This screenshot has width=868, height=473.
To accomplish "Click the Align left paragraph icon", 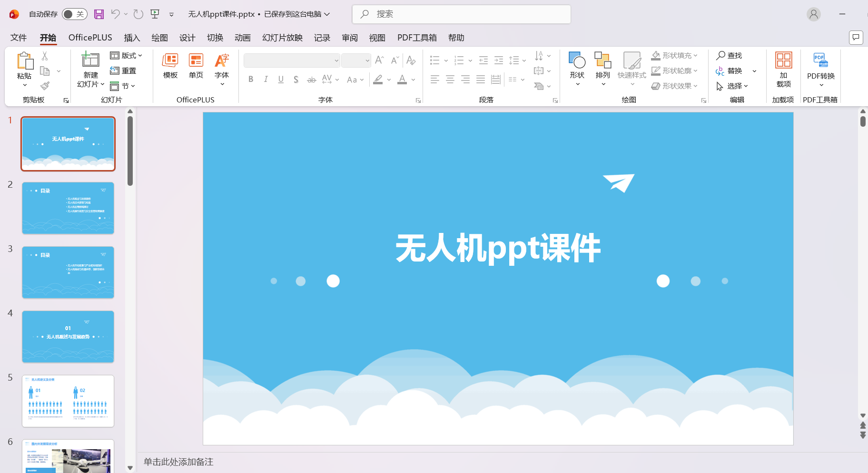I will [x=435, y=80].
